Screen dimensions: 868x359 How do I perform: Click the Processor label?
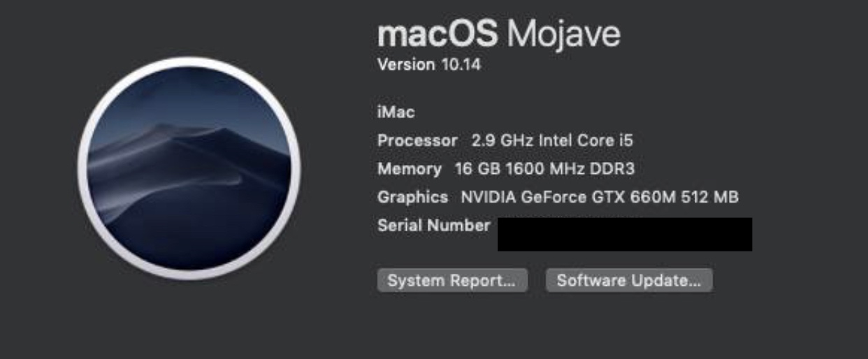417,140
